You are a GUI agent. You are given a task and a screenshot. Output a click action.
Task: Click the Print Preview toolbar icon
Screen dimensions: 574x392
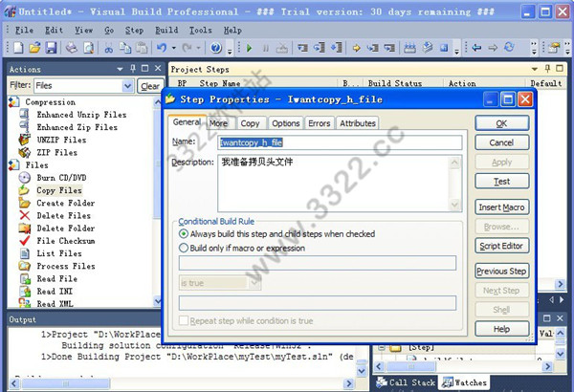pyautogui.click(x=88, y=48)
